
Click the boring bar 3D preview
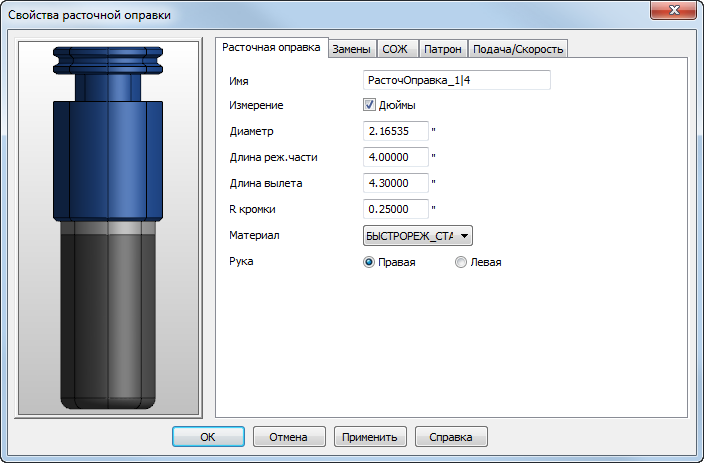pos(108,228)
